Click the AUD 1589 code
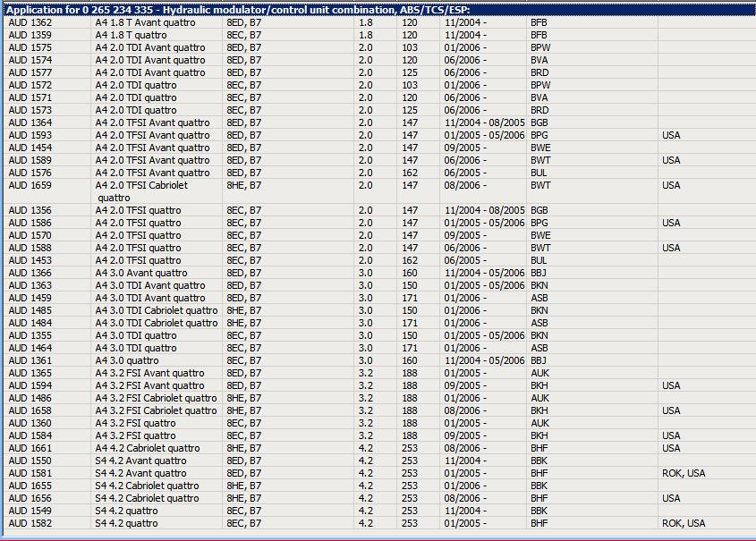 30,160
